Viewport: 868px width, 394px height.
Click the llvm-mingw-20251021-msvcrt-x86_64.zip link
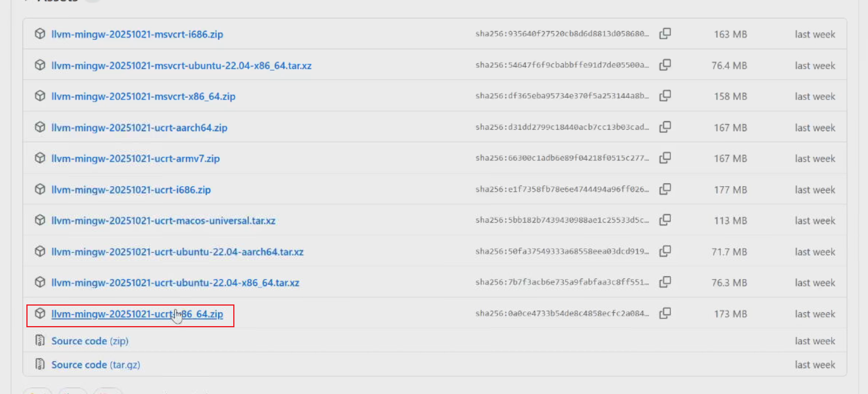click(x=143, y=97)
